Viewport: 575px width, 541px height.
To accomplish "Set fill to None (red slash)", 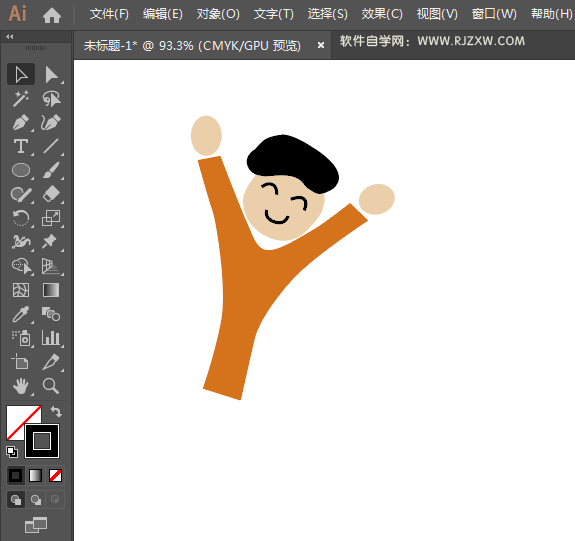I will point(55,476).
